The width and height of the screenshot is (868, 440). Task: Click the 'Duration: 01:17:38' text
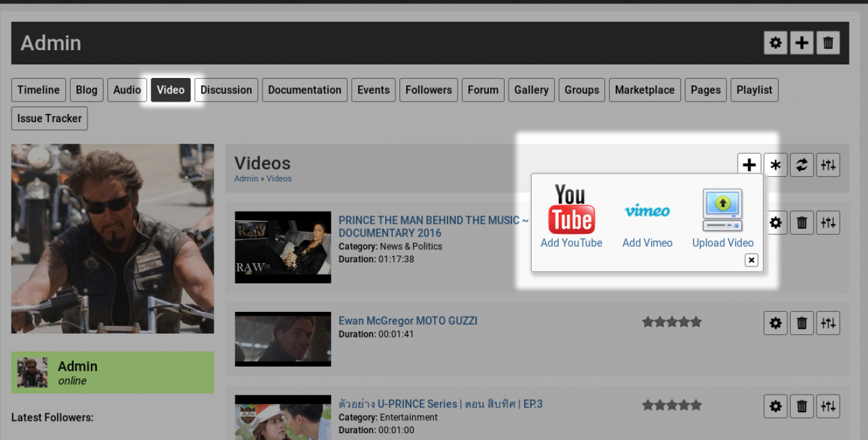pos(376,259)
